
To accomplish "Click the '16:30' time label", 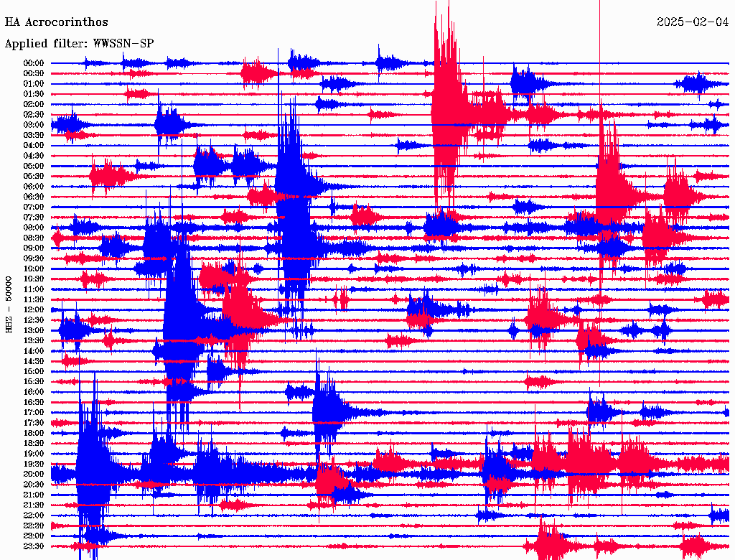I will (x=33, y=403).
